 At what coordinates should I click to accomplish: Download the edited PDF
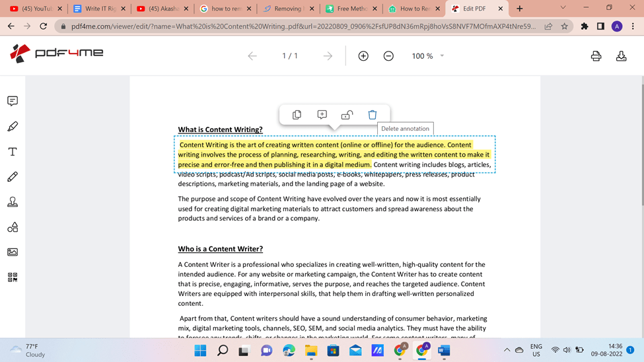[621, 56]
